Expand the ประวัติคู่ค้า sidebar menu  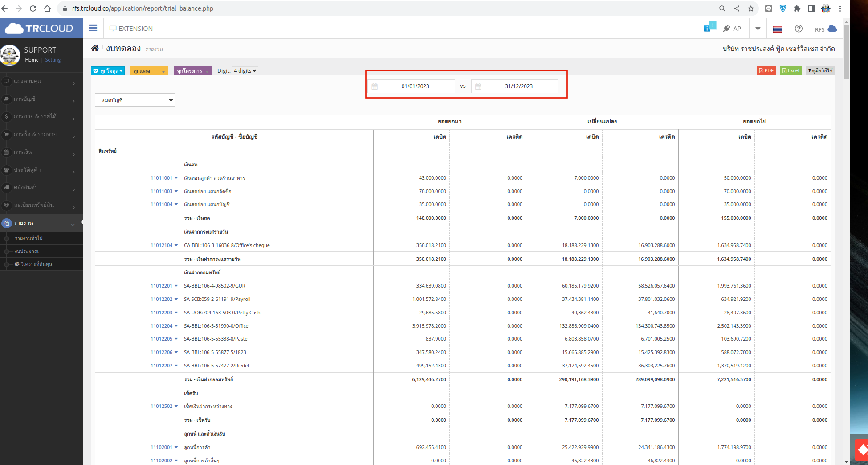[41, 170]
